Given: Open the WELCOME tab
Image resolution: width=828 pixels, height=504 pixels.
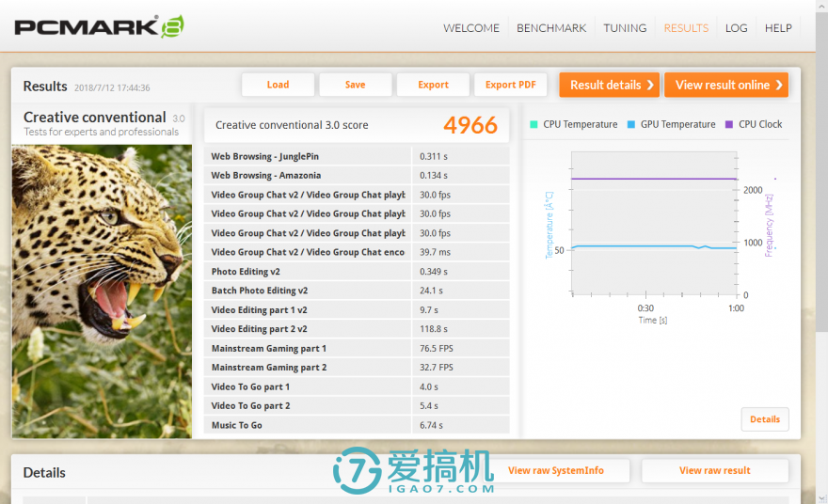Looking at the screenshot, I should (471, 28).
